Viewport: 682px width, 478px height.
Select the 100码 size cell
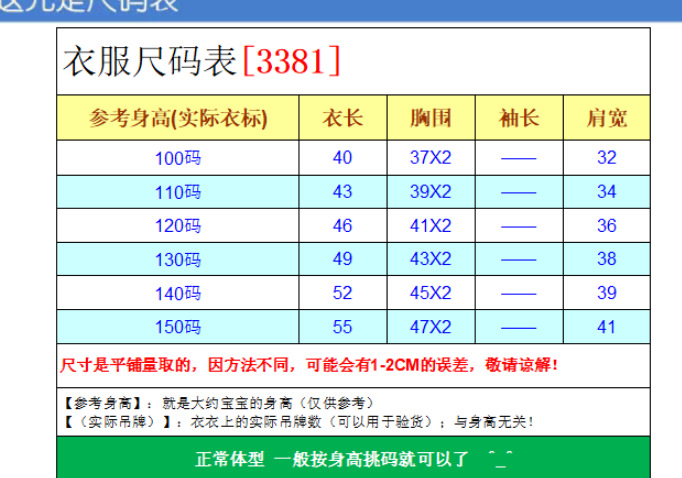click(x=178, y=158)
